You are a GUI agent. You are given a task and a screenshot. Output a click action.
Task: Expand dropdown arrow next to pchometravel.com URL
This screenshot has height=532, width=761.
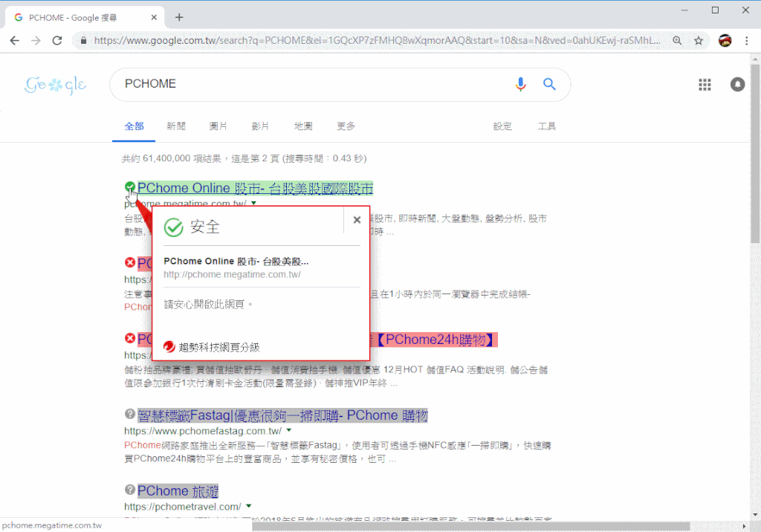coord(248,506)
